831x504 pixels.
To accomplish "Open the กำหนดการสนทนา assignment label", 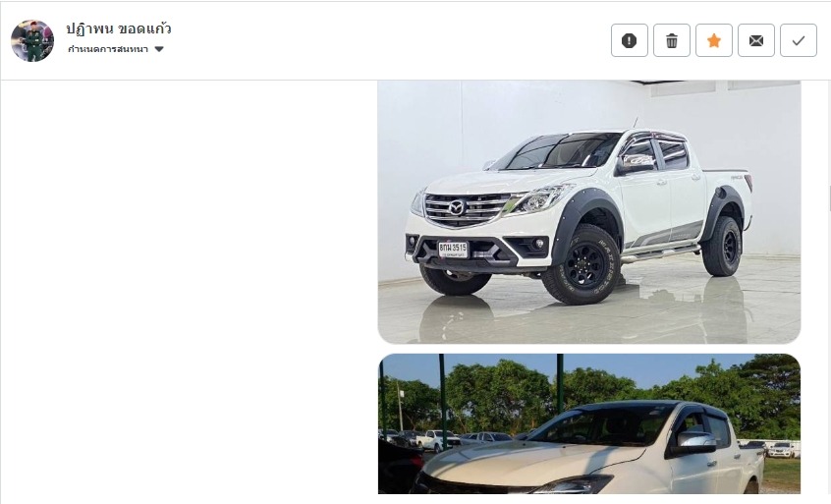I will [x=108, y=49].
